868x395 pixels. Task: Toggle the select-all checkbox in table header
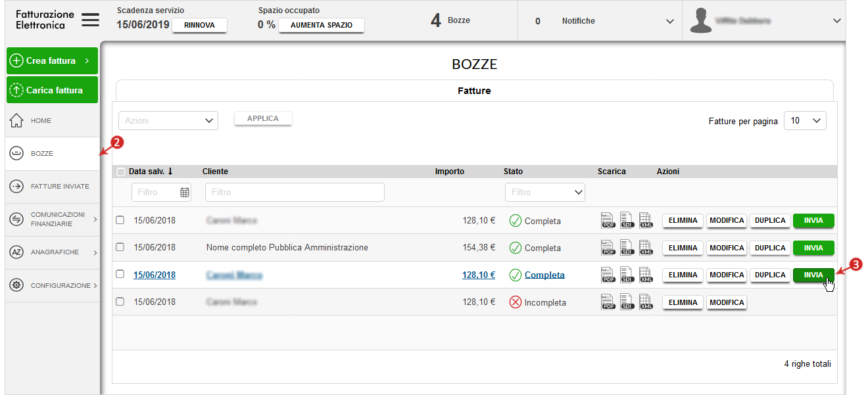120,172
